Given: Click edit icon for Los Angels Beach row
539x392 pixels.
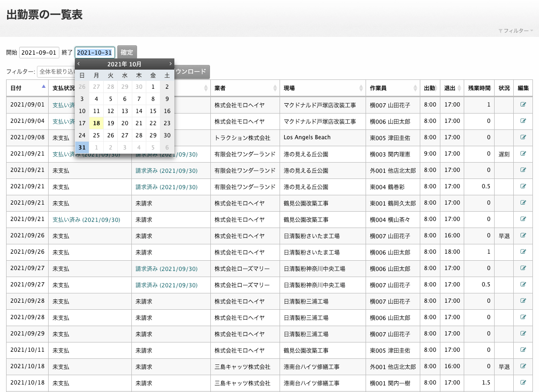Looking at the screenshot, I should pos(523,137).
